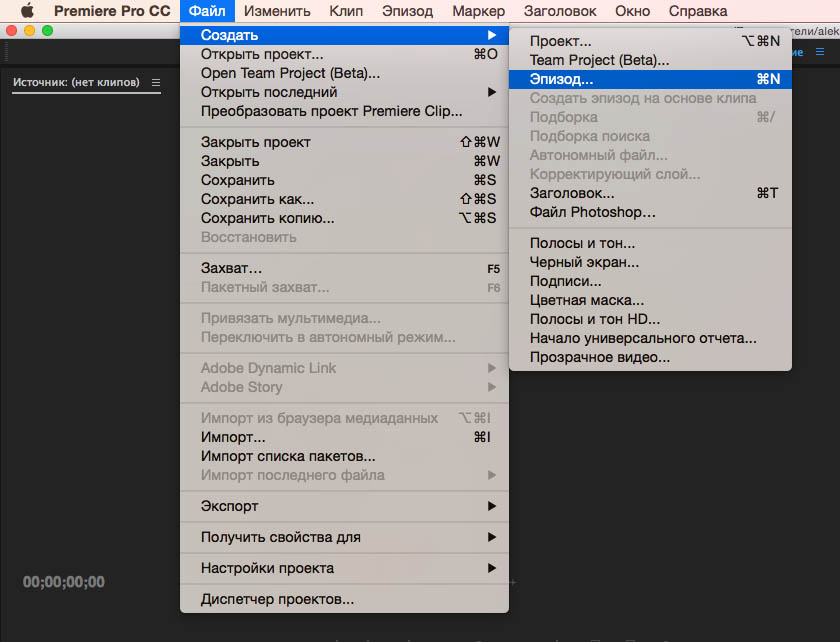Expand the Открыть последний submenu
This screenshot has height=642, width=840.
tap(344, 92)
